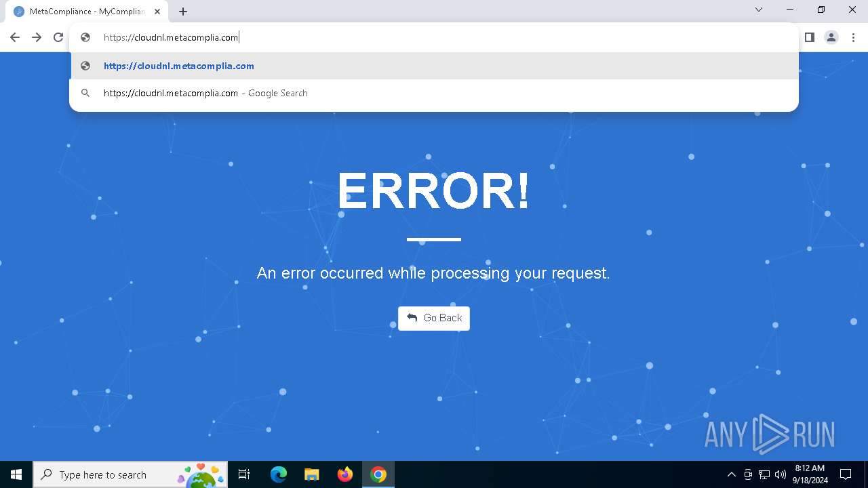Viewport: 868px width, 488px height.
Task: Open the volume control tray icon
Action: pyautogui.click(x=780, y=474)
